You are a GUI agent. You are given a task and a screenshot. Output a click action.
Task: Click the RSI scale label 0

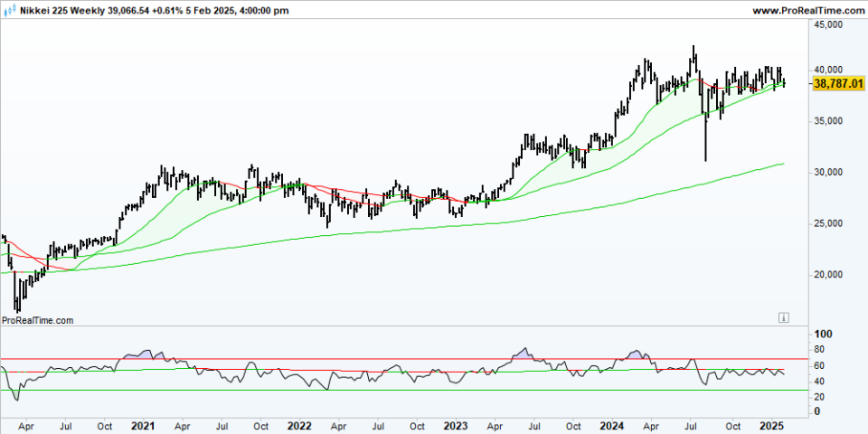819,412
